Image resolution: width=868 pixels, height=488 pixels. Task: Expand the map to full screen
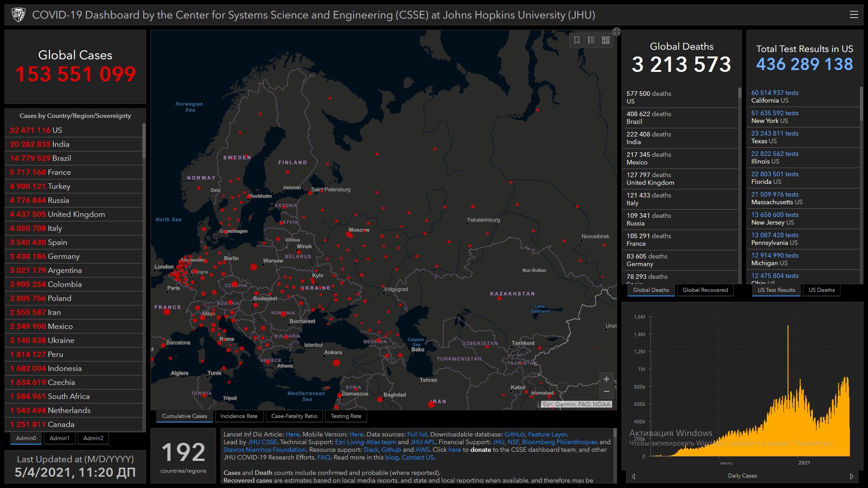coord(617,32)
